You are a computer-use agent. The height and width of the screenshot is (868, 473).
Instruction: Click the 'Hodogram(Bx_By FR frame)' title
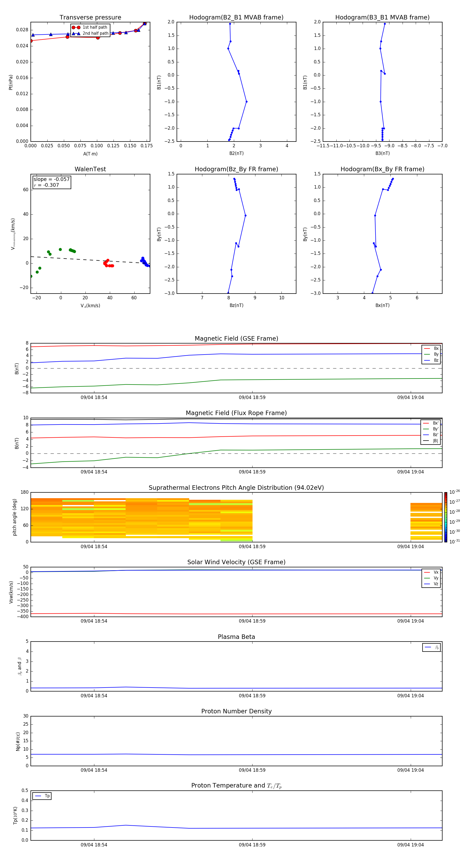click(382, 169)
